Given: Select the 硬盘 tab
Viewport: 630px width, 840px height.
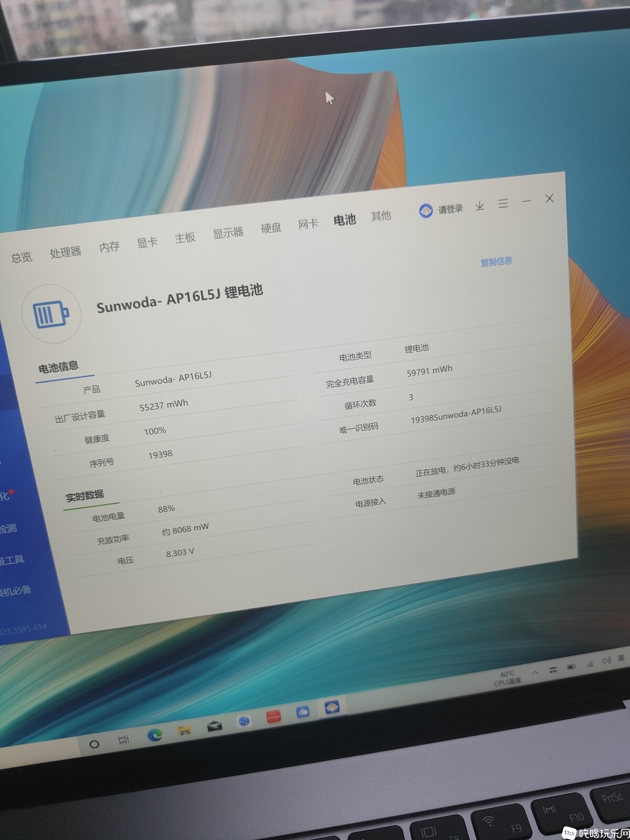Looking at the screenshot, I should click(x=271, y=228).
